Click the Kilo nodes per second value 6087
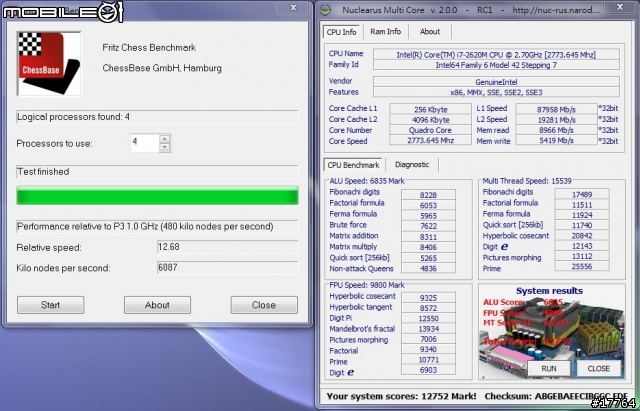The width and height of the screenshot is (640, 411). 227,268
